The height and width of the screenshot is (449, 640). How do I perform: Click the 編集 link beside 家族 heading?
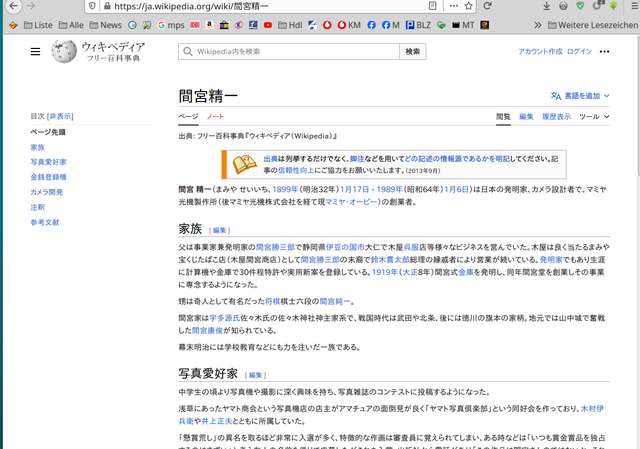(221, 230)
